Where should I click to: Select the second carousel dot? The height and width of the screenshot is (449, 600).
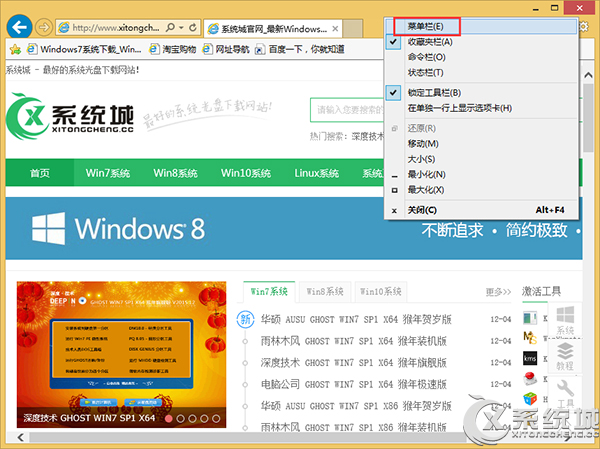coord(180,419)
